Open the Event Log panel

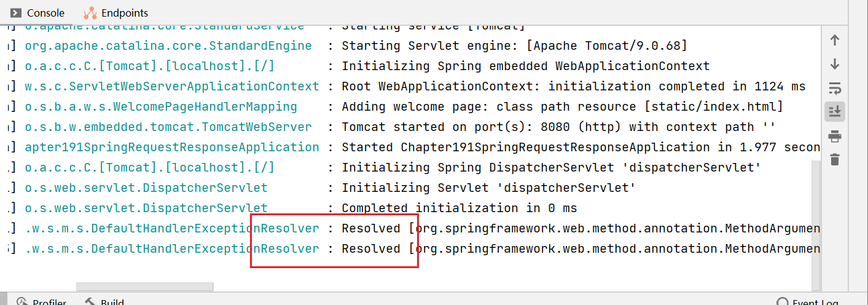click(815, 301)
